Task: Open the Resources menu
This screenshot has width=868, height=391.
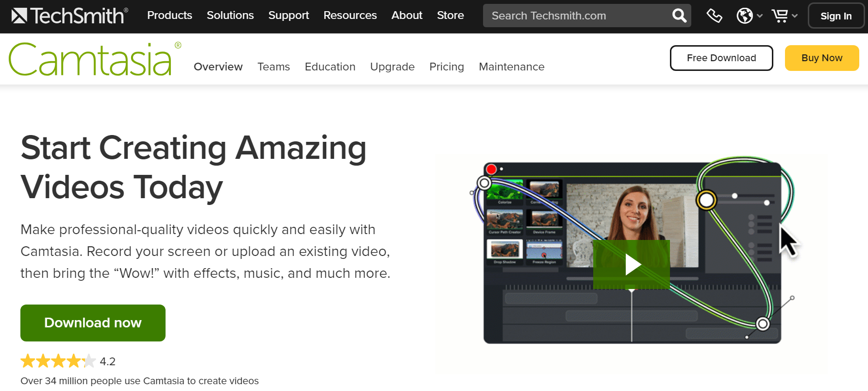Action: [350, 16]
